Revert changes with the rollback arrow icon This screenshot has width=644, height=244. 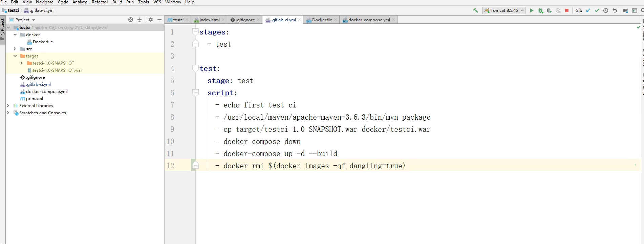click(615, 10)
